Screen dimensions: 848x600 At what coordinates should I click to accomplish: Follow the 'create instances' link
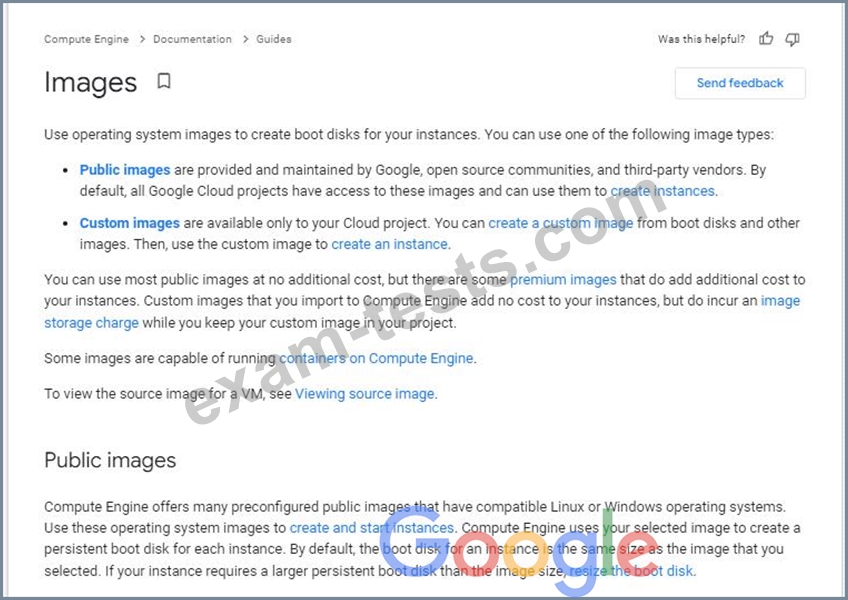(663, 191)
